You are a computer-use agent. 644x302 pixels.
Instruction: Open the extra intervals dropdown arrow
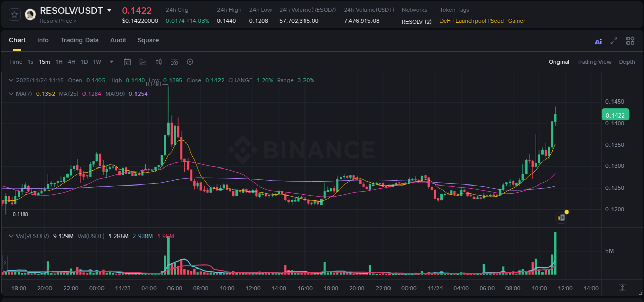coord(111,62)
